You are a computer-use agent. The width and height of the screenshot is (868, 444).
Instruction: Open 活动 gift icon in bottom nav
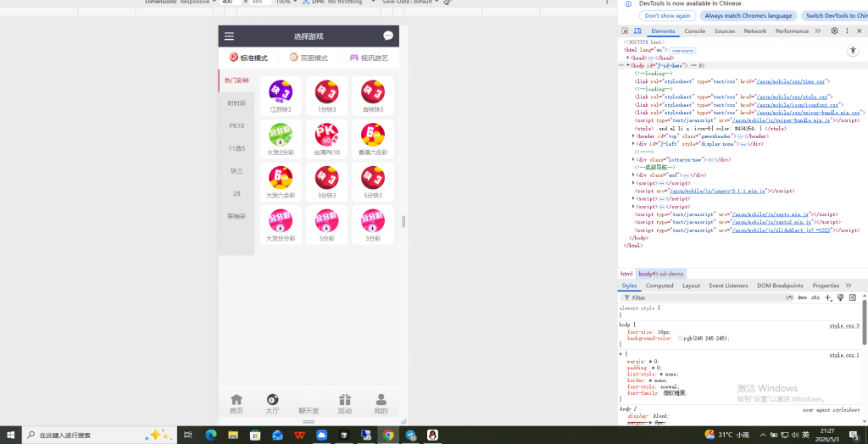[x=345, y=403]
